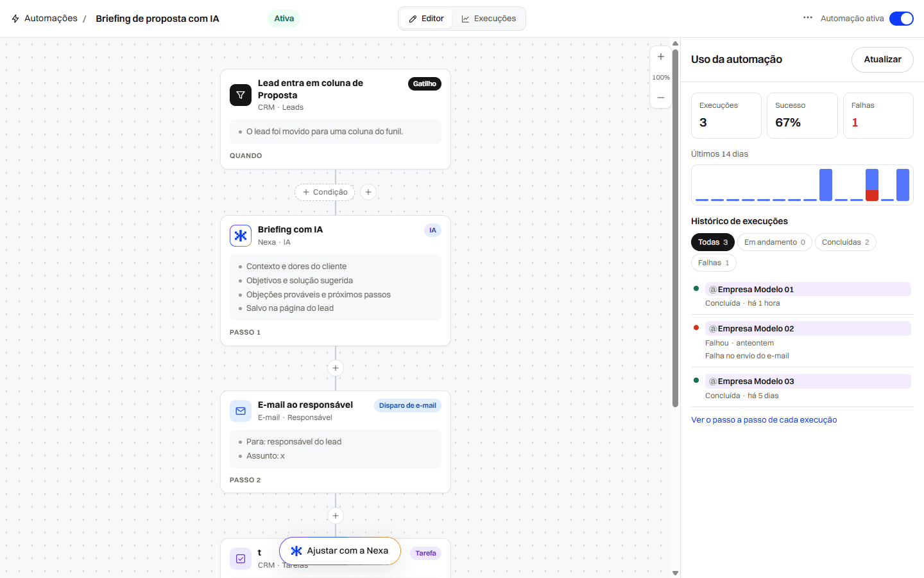Click Ajustar com a Nexa button
924x578 pixels.
click(340, 551)
